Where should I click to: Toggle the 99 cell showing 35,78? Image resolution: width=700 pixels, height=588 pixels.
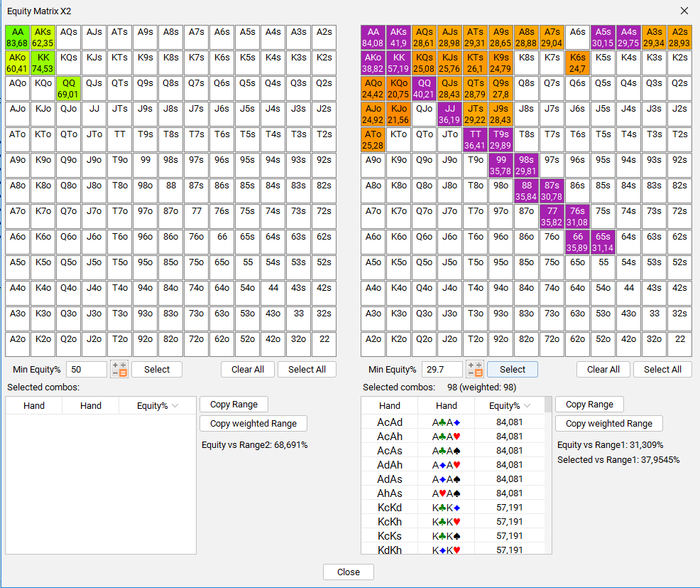pos(501,165)
